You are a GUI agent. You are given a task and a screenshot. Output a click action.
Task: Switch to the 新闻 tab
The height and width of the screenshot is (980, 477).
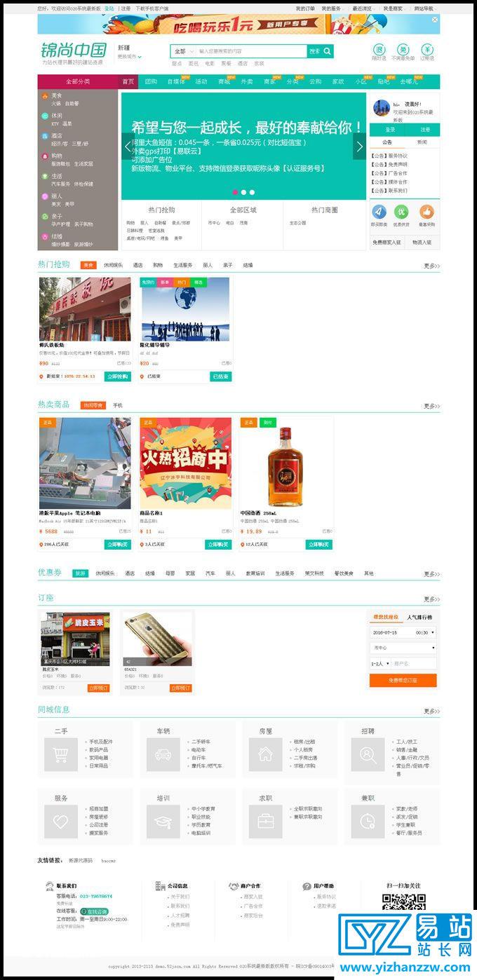[422, 142]
